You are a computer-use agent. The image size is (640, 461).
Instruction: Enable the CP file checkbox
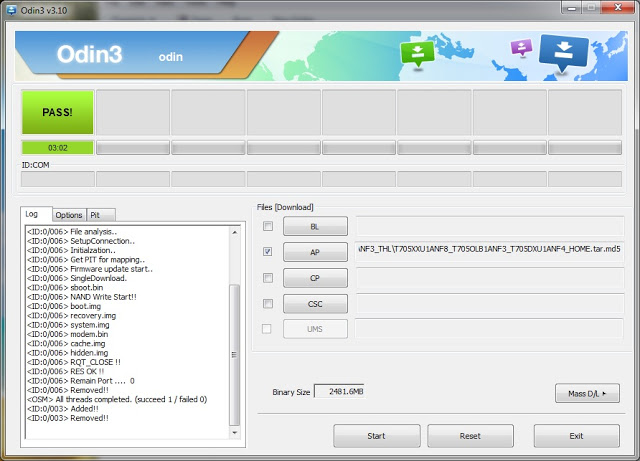[x=268, y=278]
